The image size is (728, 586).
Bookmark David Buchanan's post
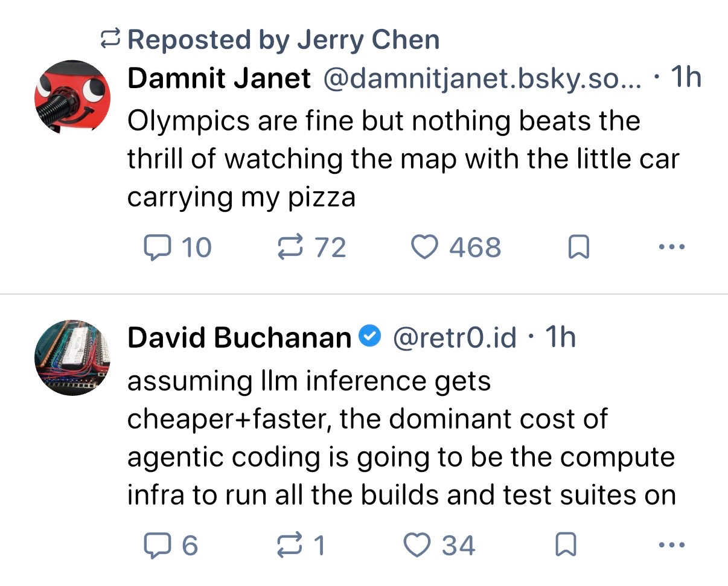(564, 546)
